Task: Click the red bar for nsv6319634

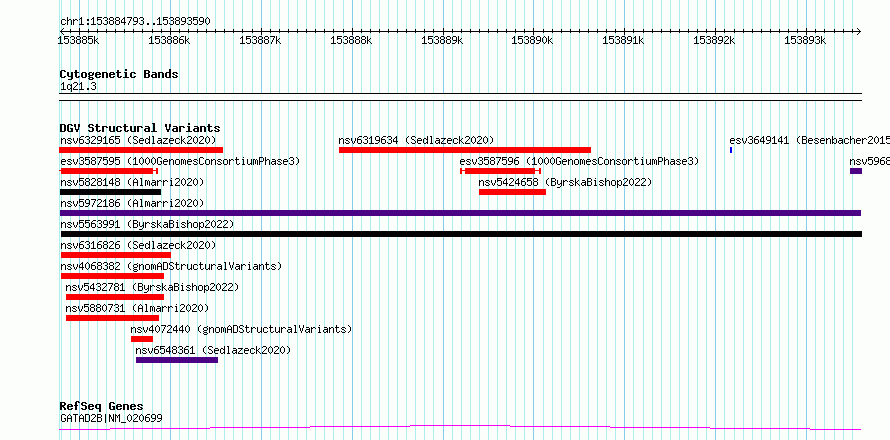Action: click(465, 150)
